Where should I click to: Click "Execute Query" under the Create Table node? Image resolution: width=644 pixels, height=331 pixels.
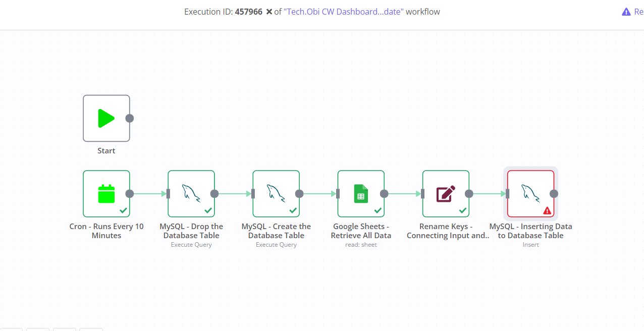tap(276, 245)
